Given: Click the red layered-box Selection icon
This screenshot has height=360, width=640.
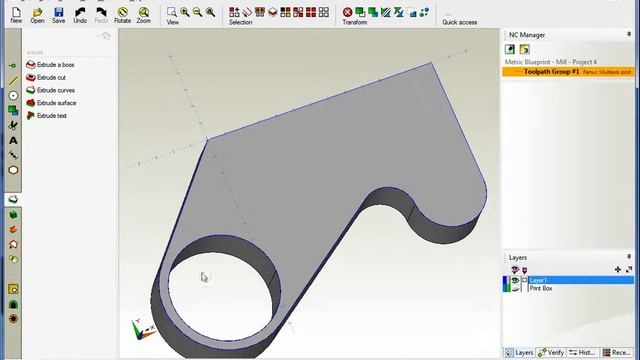Looking at the screenshot, I should tap(272, 12).
